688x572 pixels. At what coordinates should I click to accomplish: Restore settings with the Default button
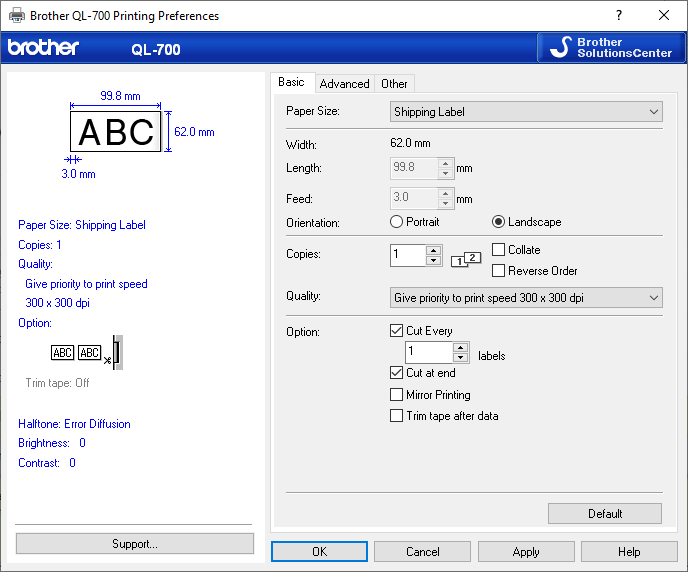click(x=605, y=513)
